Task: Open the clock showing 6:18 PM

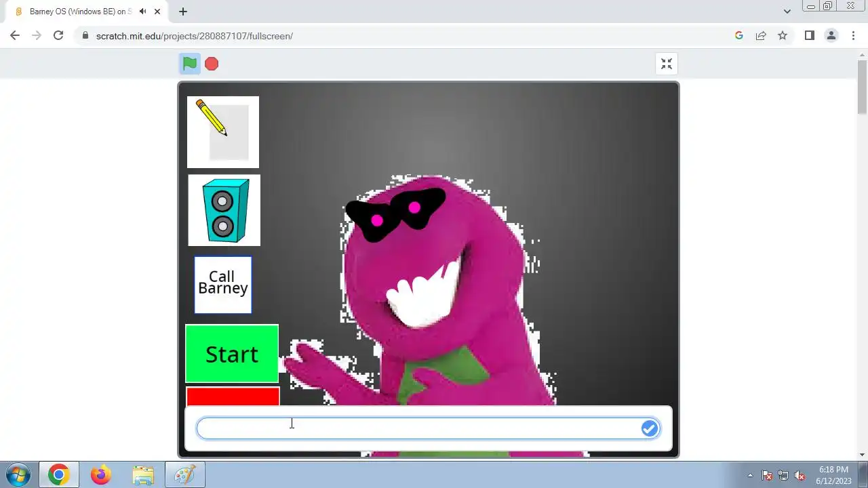Action: (833, 475)
